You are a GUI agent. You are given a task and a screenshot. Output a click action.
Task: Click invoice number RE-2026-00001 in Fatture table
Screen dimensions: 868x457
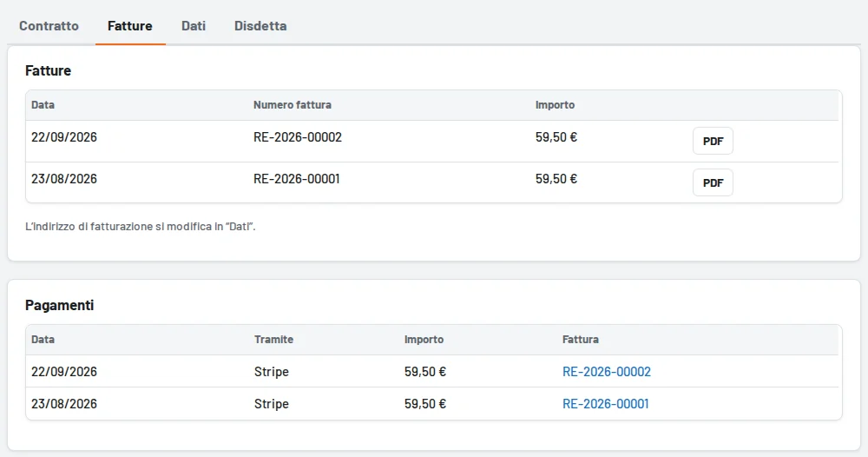(x=297, y=179)
